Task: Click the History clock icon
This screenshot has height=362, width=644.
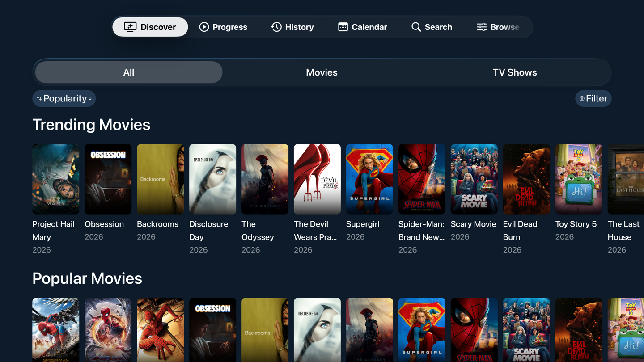Action: click(276, 27)
